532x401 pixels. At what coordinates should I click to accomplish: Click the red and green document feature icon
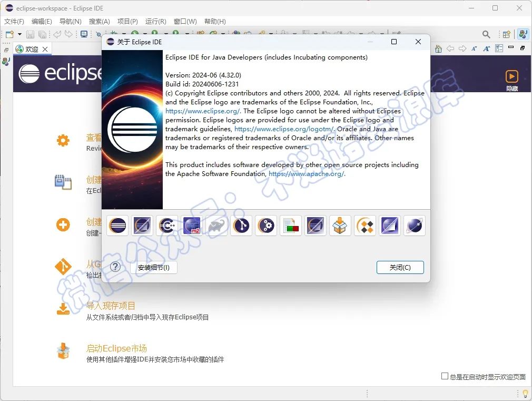pyautogui.click(x=291, y=226)
